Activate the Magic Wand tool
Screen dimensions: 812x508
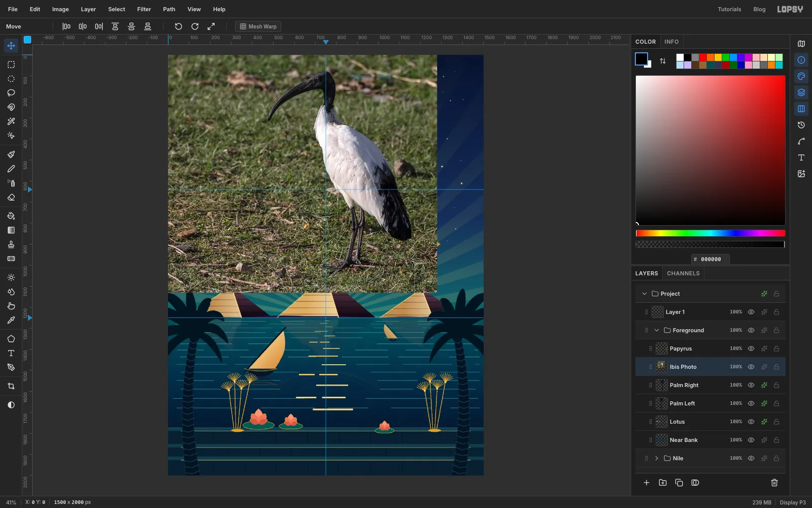point(11,121)
